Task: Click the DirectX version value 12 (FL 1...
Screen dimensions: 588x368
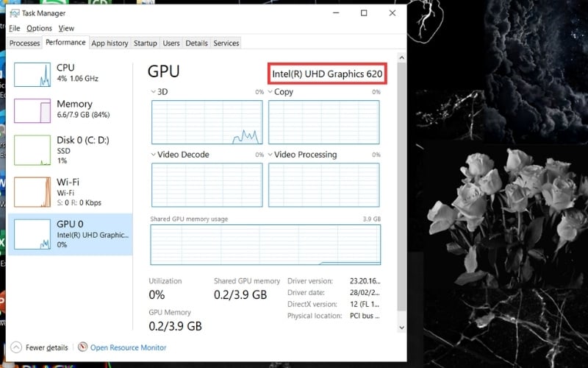Action: tap(365, 304)
